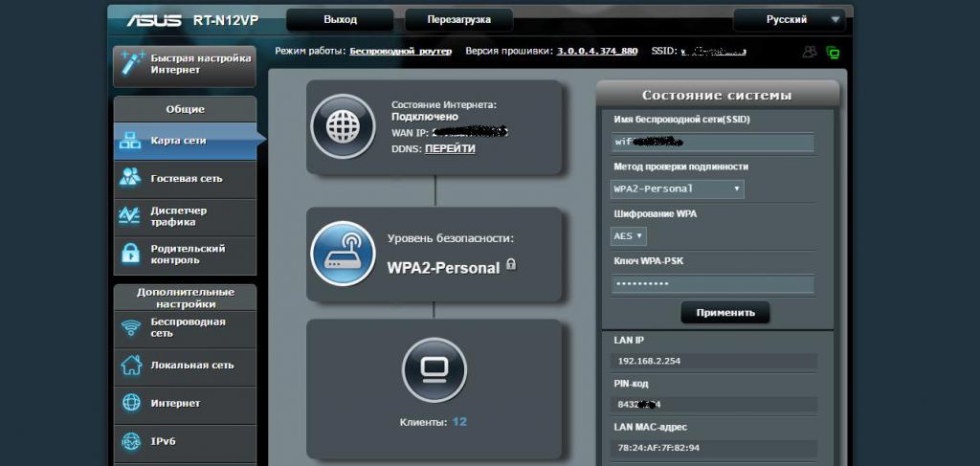Open Карта сети menu item
Image resolution: width=980 pixels, height=466 pixels.
[x=185, y=141]
